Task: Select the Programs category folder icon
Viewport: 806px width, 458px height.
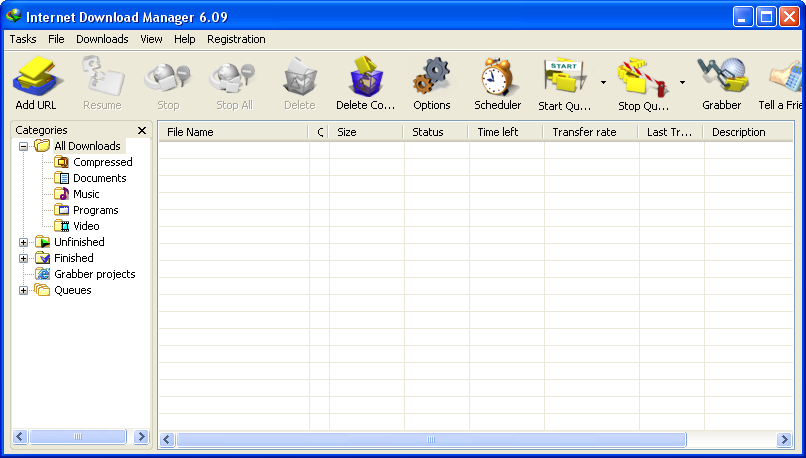Action: click(61, 210)
